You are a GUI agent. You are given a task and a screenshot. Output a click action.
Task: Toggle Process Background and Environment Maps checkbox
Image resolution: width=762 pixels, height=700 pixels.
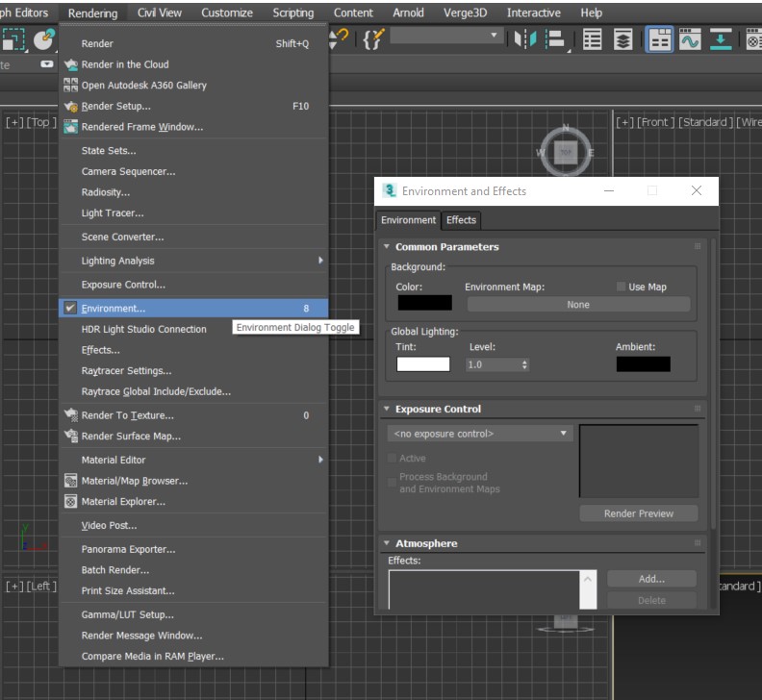point(392,483)
